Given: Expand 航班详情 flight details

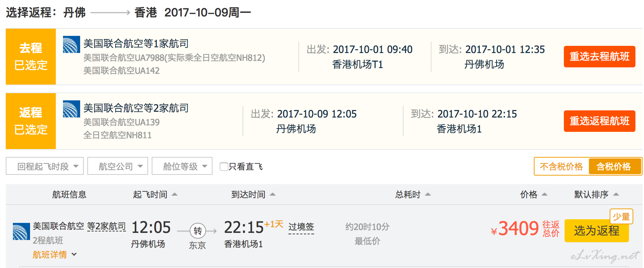Looking at the screenshot, I should click(55, 254).
